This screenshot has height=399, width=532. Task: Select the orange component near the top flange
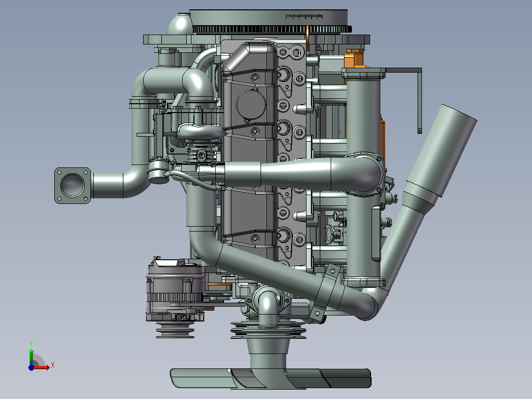[x=354, y=59]
